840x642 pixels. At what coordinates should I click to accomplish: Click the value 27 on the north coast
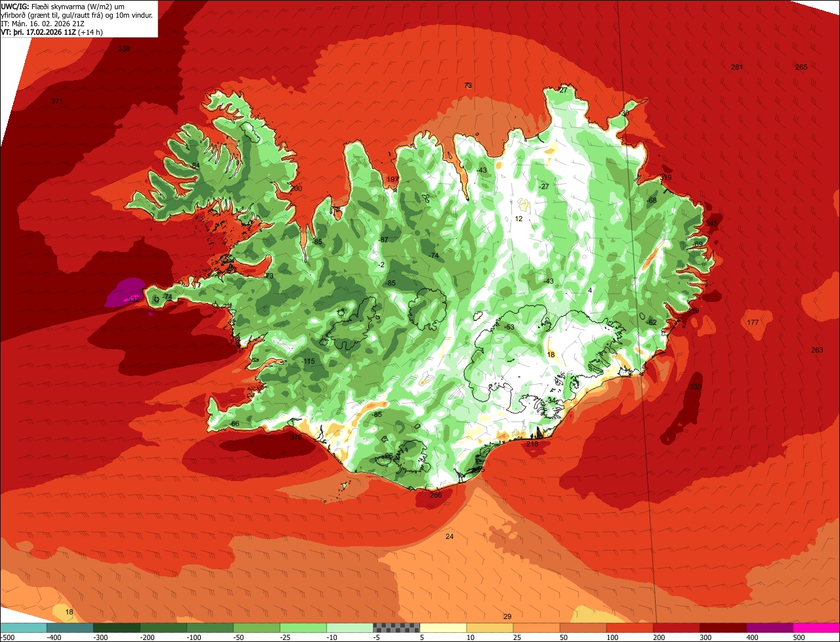tap(562, 90)
